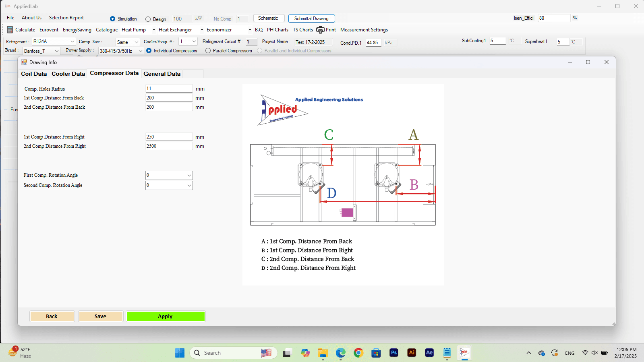Open Google Chrome from taskbar
This screenshot has height=362, width=644.
pyautogui.click(x=358, y=353)
